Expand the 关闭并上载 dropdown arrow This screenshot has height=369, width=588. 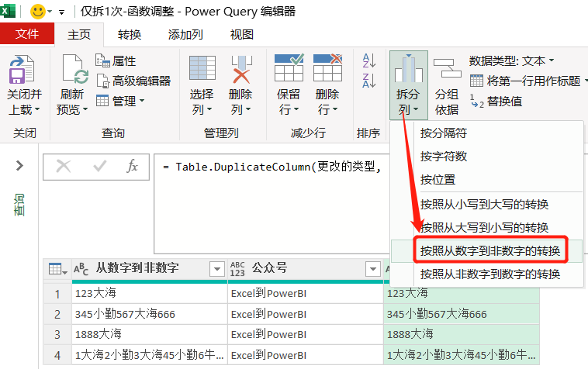coord(37,109)
